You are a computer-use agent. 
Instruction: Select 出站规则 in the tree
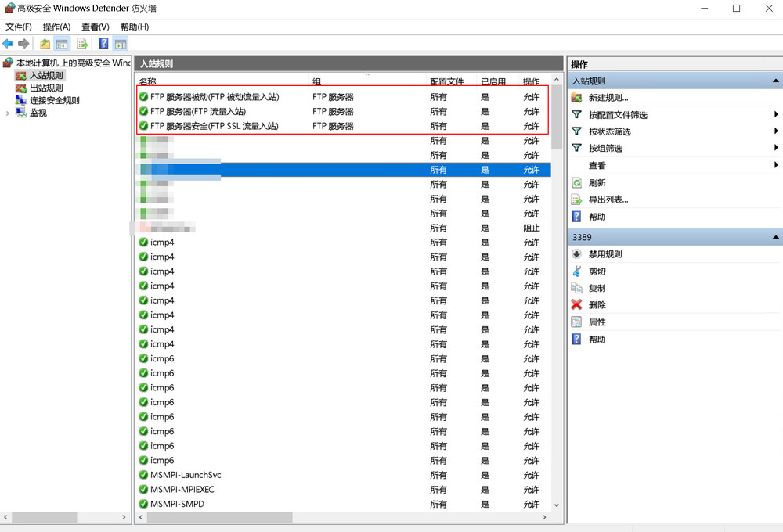[x=46, y=88]
